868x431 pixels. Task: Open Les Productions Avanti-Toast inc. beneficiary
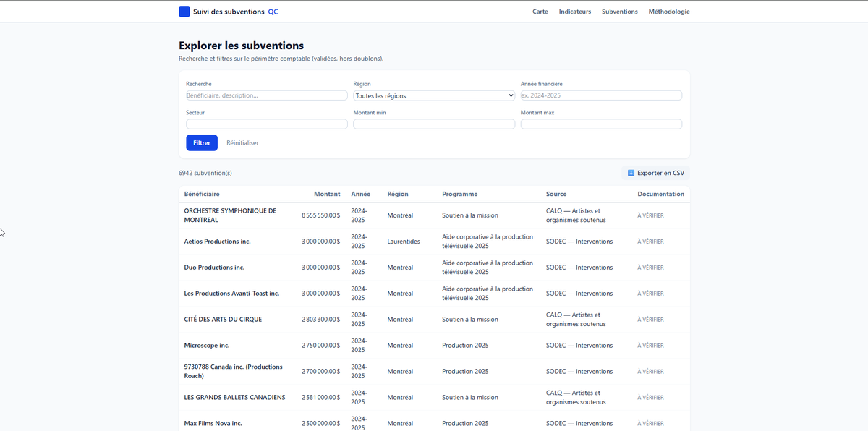click(x=231, y=294)
